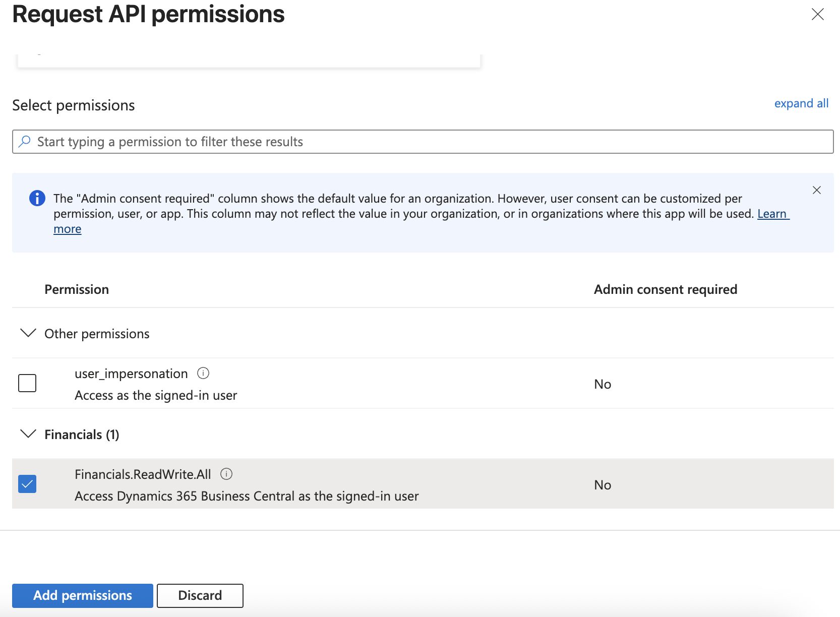Image resolution: width=840 pixels, height=617 pixels.
Task: Focus the permission filter search field
Action: tap(423, 142)
